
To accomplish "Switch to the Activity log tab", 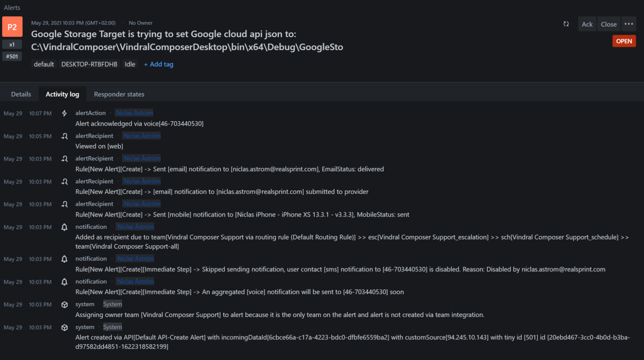I will click(62, 94).
